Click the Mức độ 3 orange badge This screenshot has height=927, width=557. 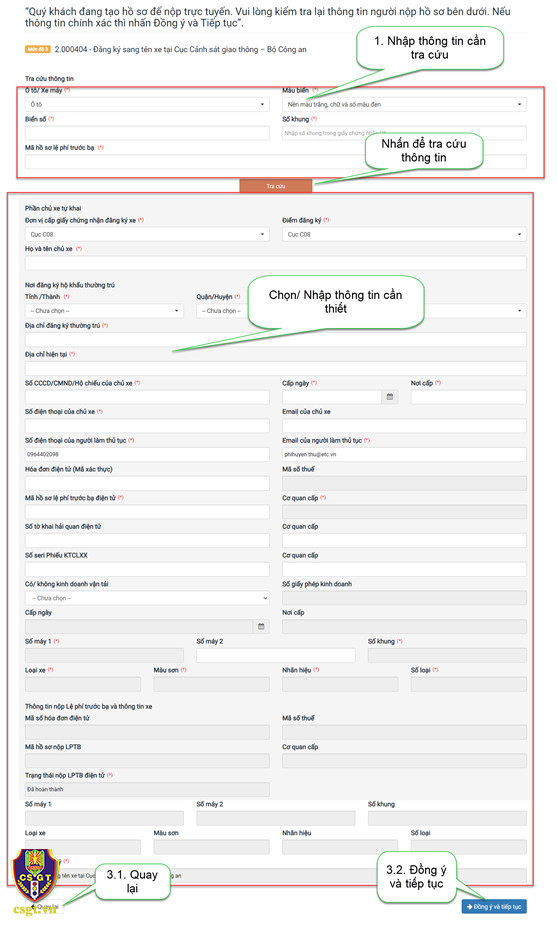pos(37,50)
